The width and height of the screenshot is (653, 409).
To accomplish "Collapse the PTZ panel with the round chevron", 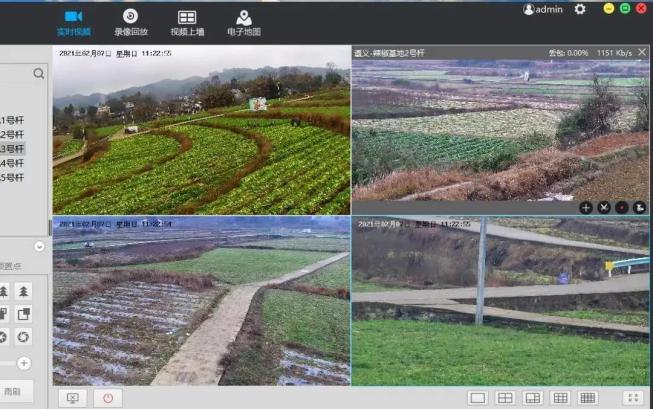I will click(x=39, y=247).
